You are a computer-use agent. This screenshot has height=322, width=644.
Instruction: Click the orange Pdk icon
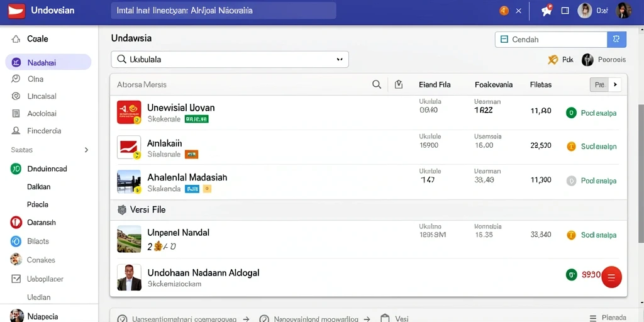coord(553,60)
